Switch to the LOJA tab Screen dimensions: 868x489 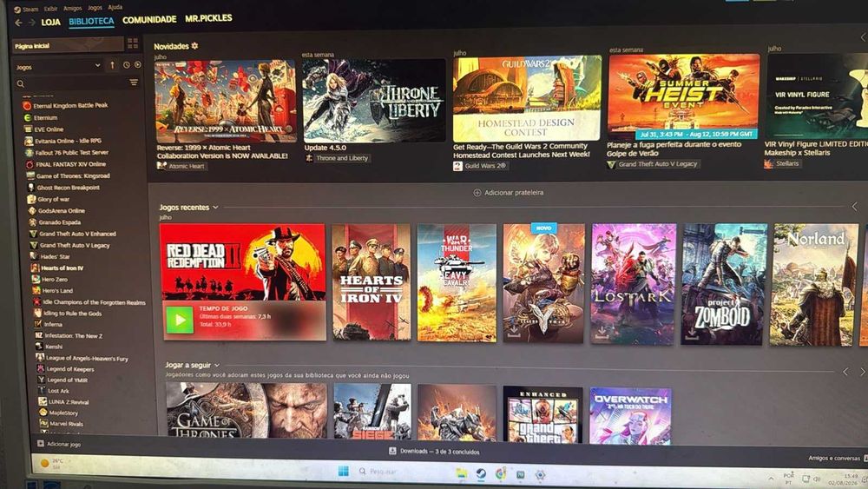coord(51,23)
